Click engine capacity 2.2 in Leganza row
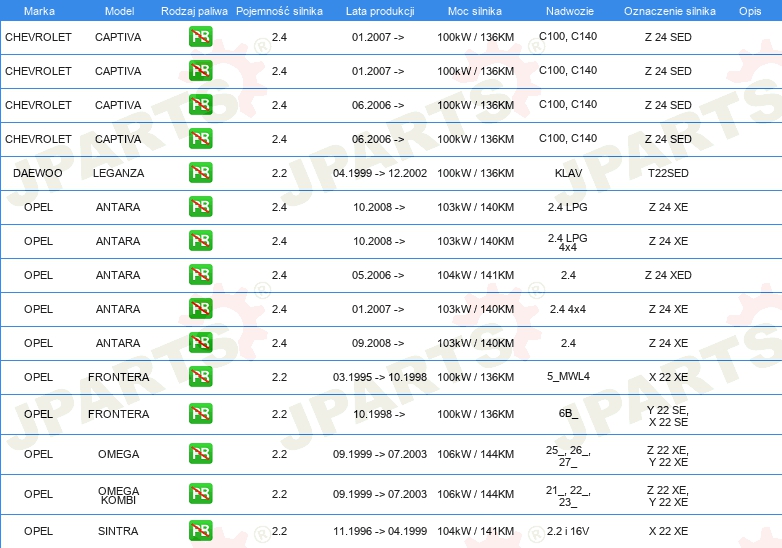 (x=279, y=173)
